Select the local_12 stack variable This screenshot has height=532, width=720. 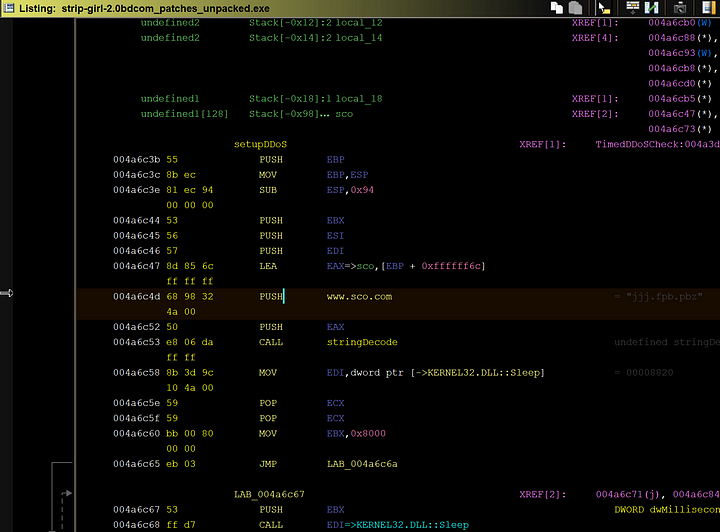click(359, 22)
